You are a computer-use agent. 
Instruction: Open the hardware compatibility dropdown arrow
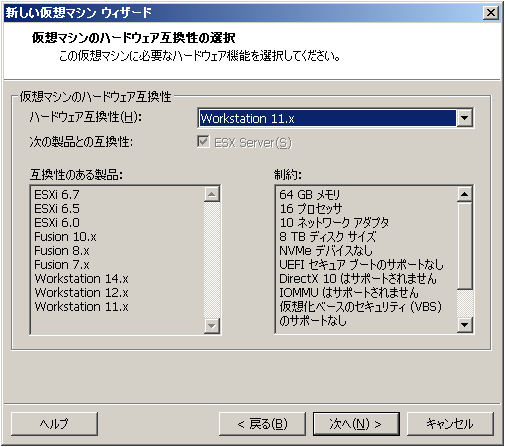[x=464, y=118]
